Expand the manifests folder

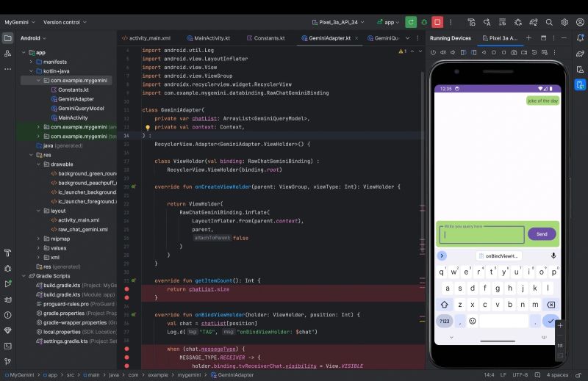[32, 62]
